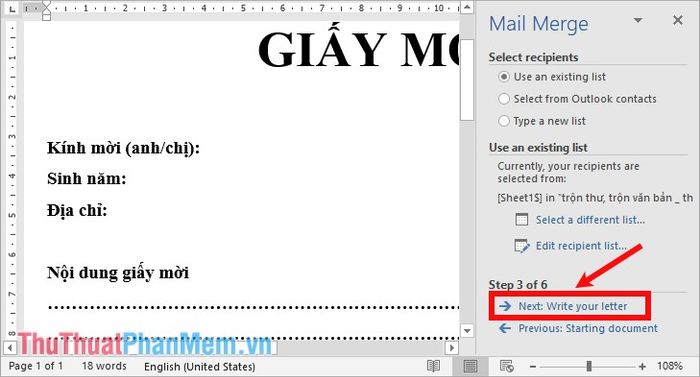Screen dimensions: 700x377
Task: Click the 'Select recipients' heading
Action: tap(533, 57)
